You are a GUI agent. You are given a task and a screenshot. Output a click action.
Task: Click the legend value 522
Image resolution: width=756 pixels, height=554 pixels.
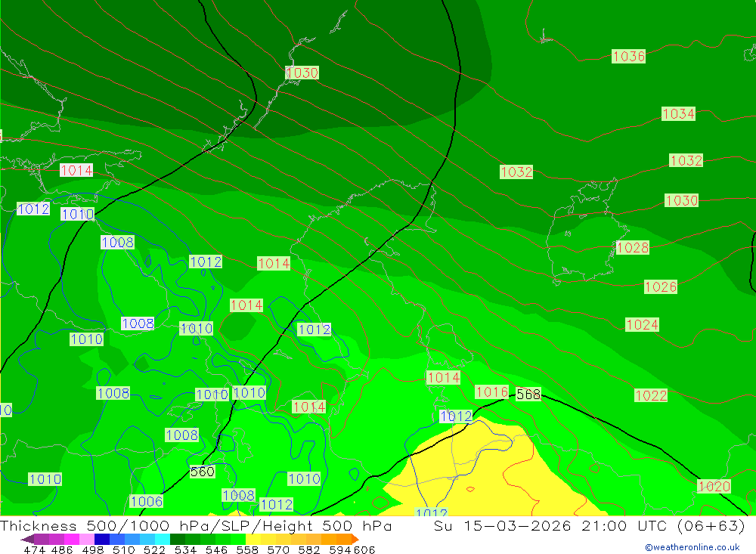pos(154,549)
